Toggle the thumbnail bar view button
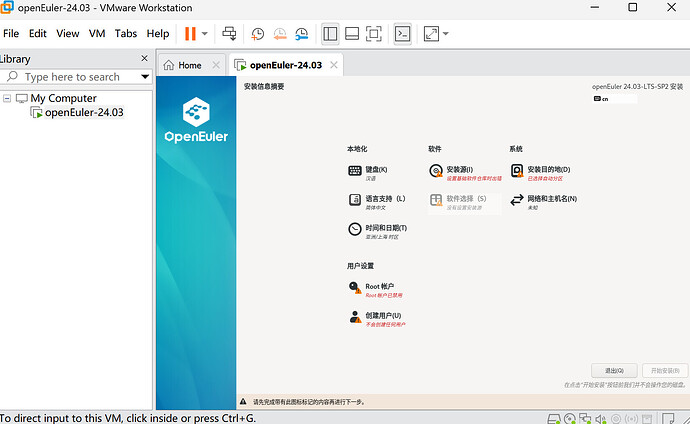Image resolution: width=690 pixels, height=424 pixels. (x=352, y=33)
